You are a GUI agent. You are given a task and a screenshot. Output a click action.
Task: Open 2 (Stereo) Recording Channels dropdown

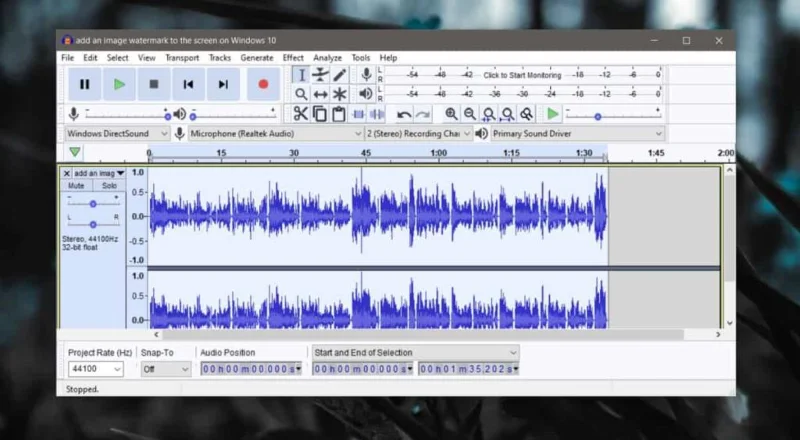click(x=418, y=134)
